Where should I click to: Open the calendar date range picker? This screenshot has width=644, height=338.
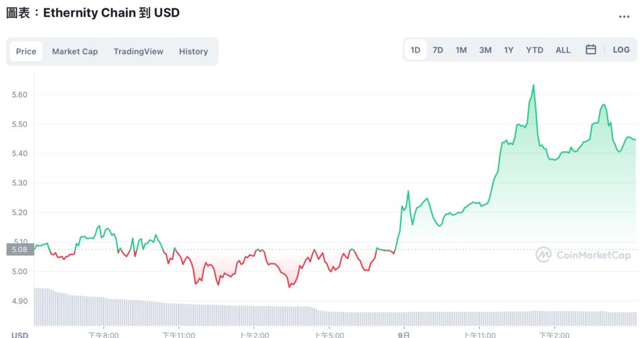point(591,50)
